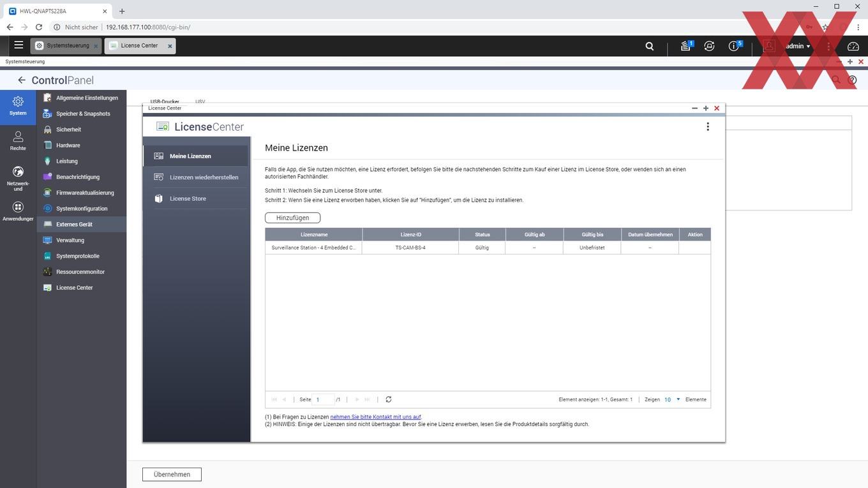Open Speicher & Snapshots
The width and height of the screenshot is (868, 488).
tap(81, 114)
